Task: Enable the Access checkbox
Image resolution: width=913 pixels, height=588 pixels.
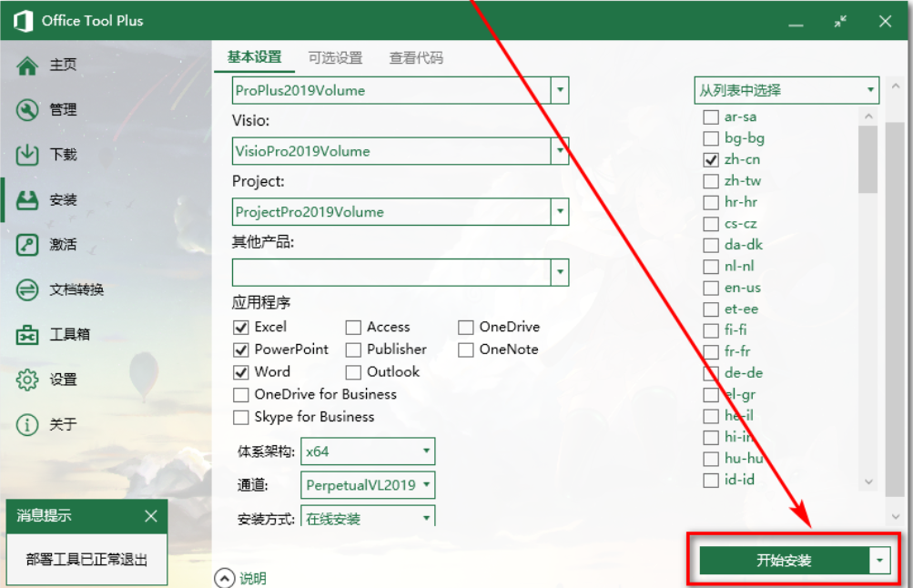Action: point(353,327)
